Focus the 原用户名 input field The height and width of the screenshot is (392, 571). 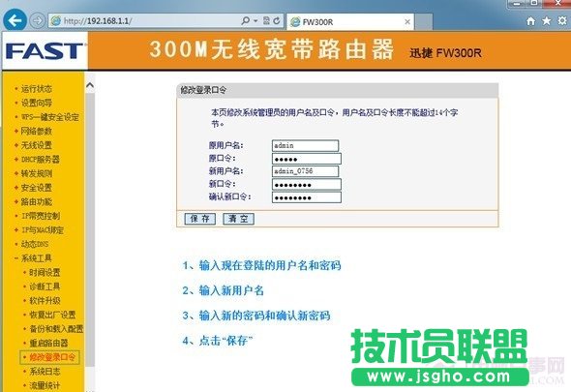point(305,146)
